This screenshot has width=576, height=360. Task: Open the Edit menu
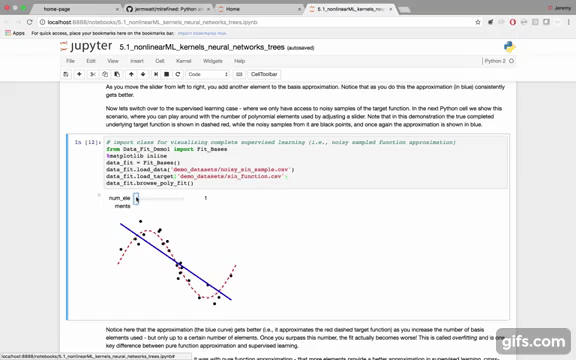click(91, 61)
